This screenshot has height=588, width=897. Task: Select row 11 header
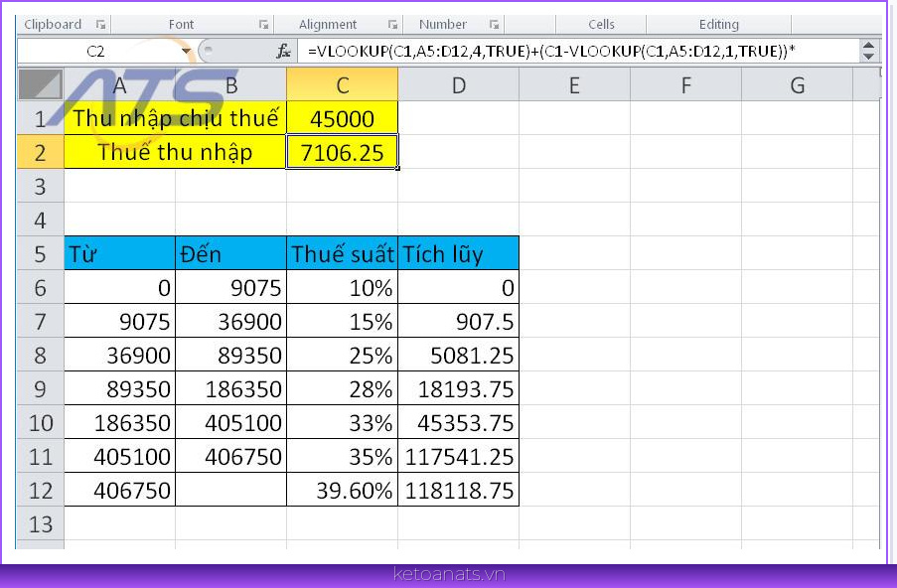click(40, 456)
